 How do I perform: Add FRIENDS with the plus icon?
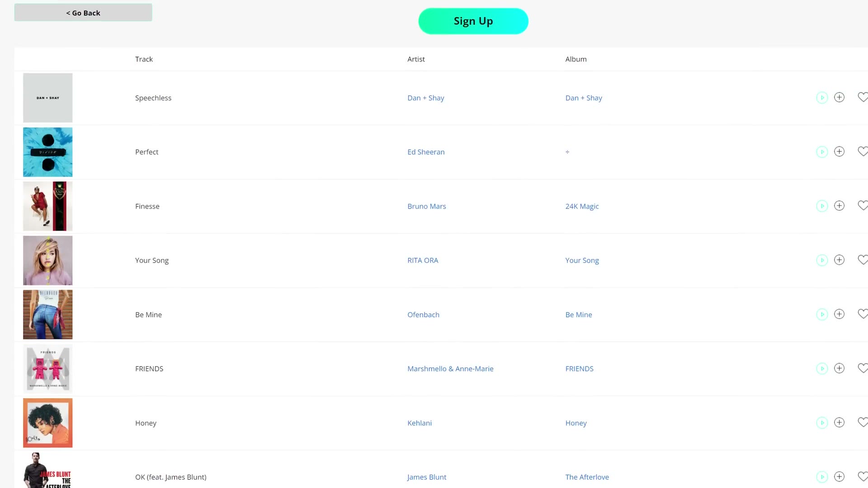coord(839,368)
